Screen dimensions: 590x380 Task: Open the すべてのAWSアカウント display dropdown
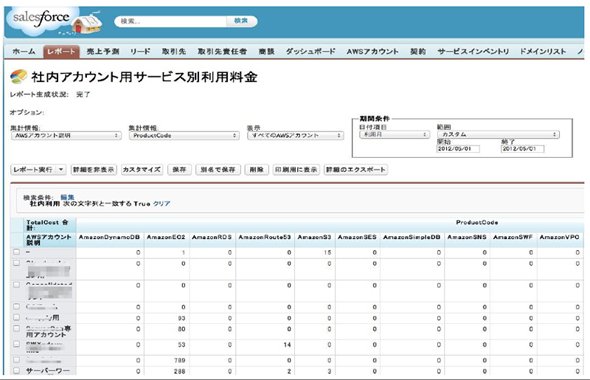coord(295,135)
